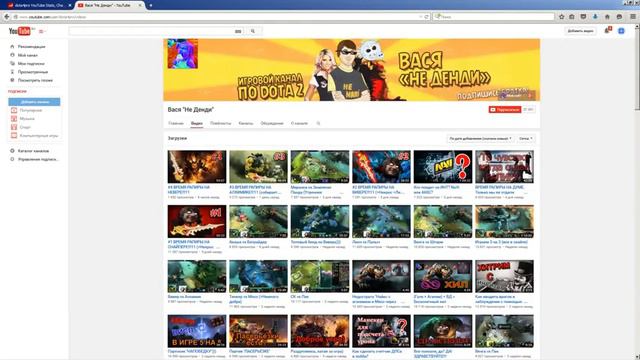The width and height of the screenshot is (640, 360).
Task: Click the Спорт channel icon in sidebar
Action: (x=14, y=127)
